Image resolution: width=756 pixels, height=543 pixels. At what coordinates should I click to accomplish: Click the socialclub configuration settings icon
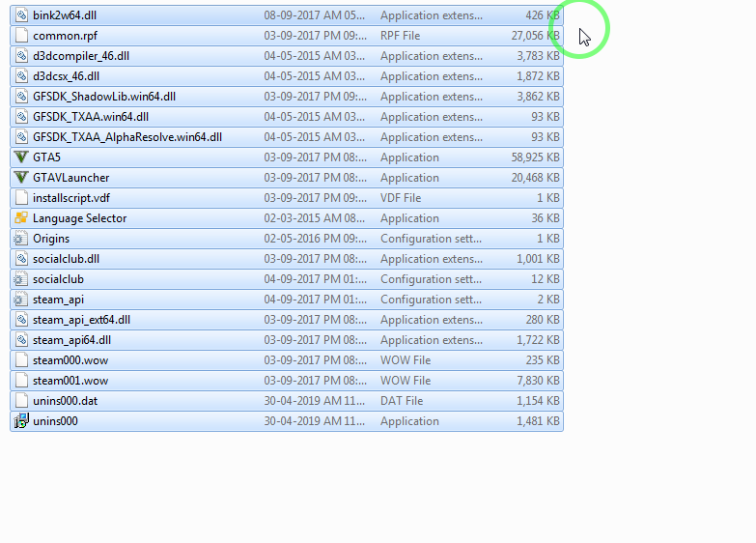[x=21, y=279]
